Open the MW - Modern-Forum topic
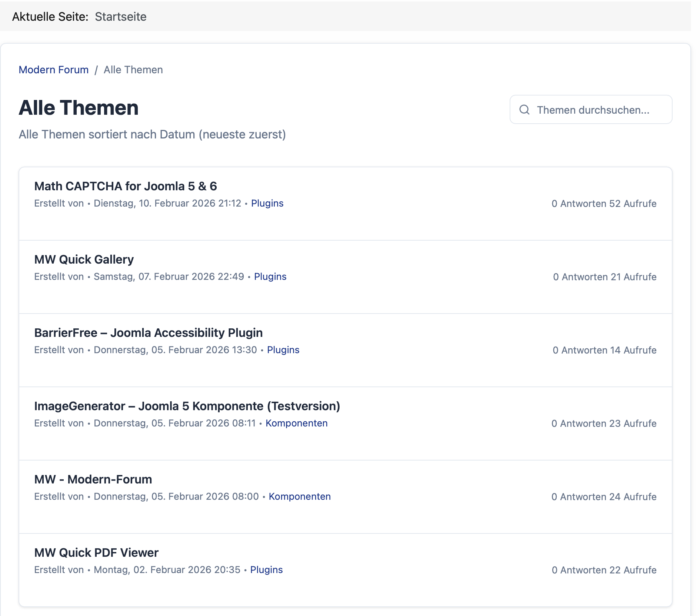The height and width of the screenshot is (616, 700). tap(93, 479)
